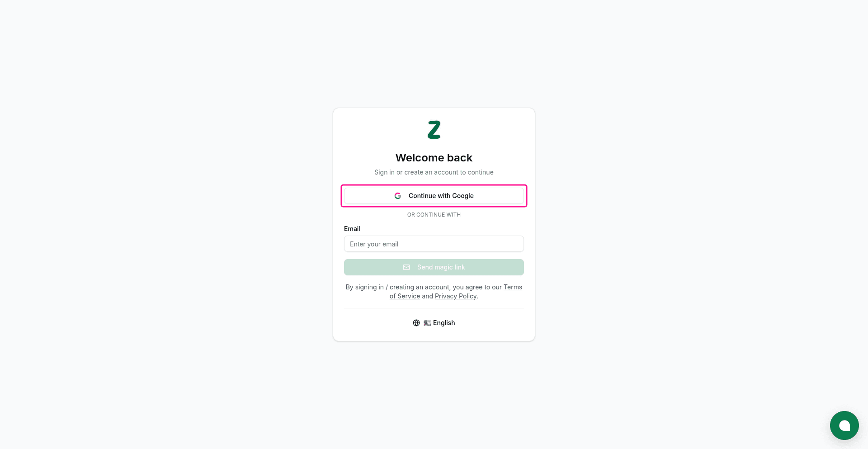View the Privacy Policy

[x=455, y=296]
